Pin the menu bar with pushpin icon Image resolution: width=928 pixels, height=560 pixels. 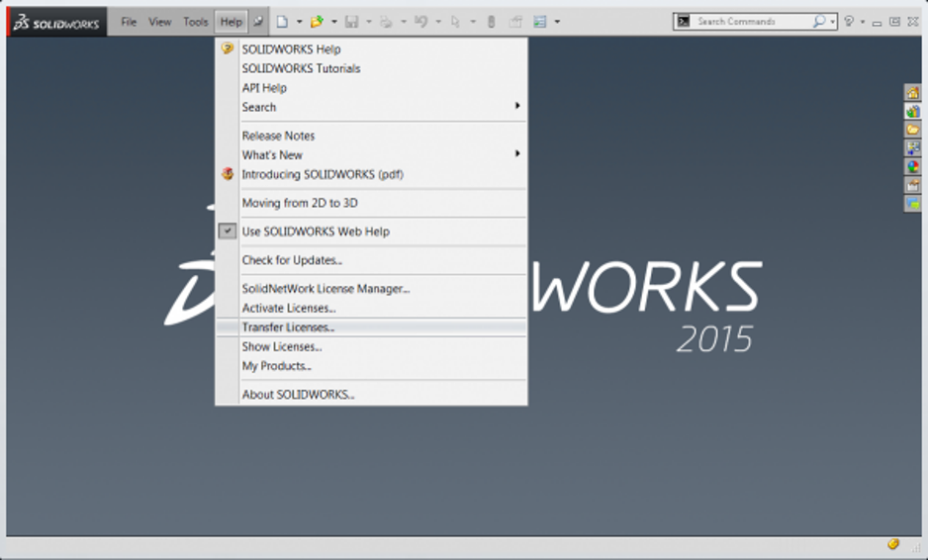(x=258, y=22)
